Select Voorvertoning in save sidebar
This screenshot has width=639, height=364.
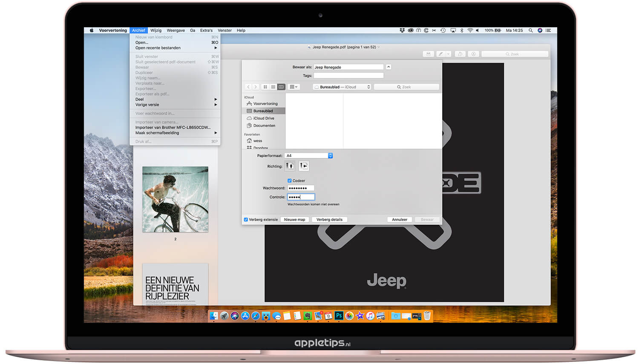264,103
